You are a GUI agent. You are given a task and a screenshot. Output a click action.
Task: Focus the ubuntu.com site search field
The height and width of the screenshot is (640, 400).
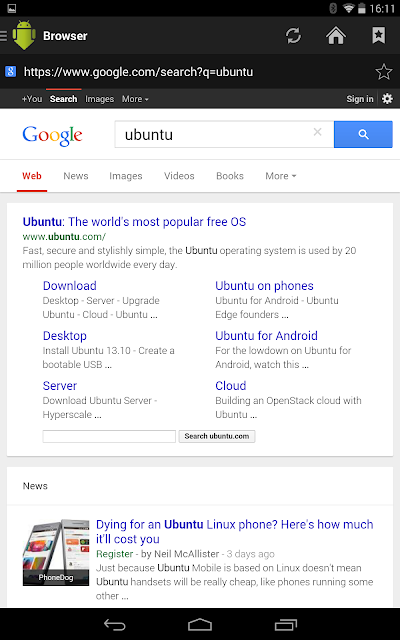click(109, 436)
